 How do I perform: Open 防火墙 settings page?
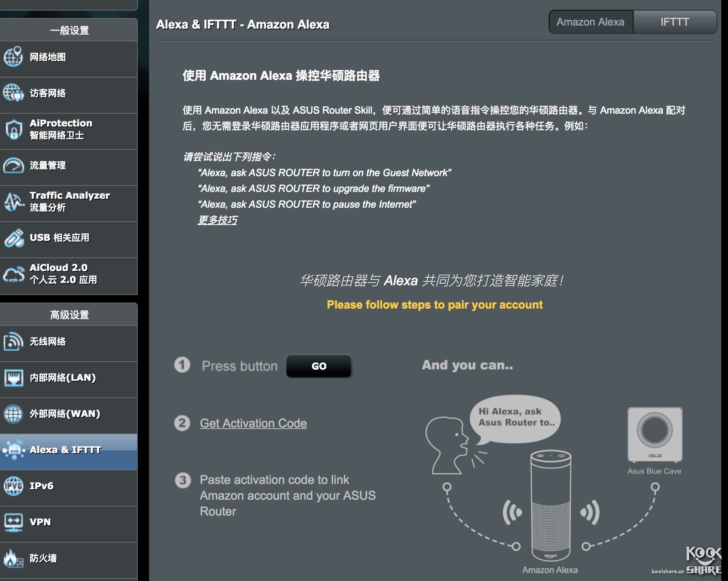69,560
